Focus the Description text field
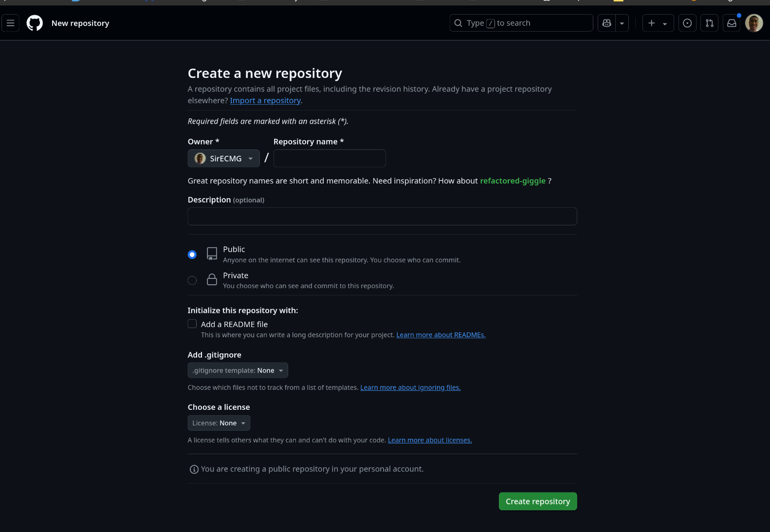 382,216
